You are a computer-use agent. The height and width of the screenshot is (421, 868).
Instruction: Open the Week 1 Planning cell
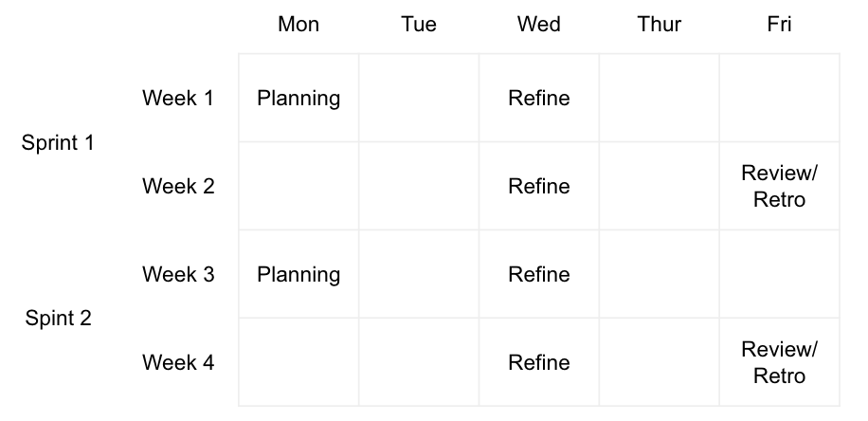click(298, 98)
